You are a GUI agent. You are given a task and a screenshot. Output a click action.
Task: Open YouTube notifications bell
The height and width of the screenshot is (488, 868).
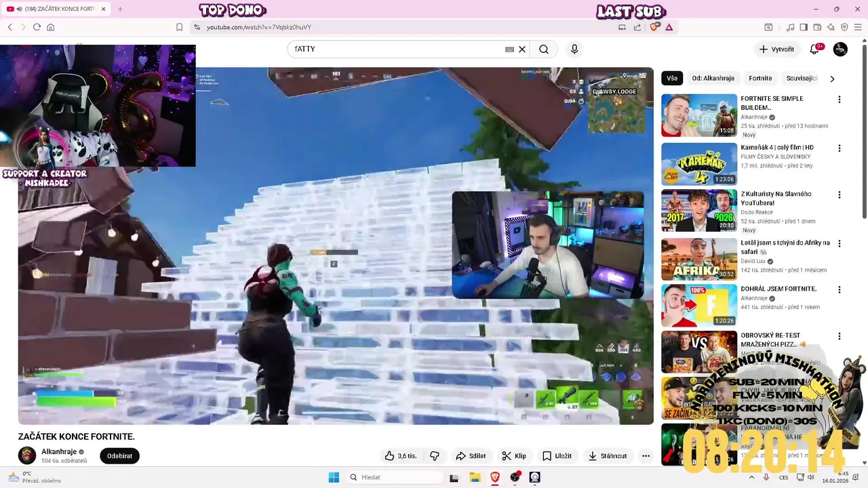(814, 49)
